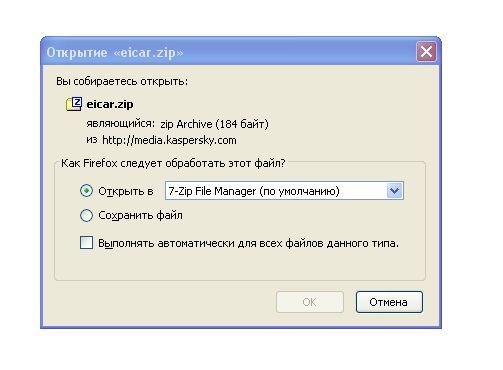Click the «zip Archive (184 байт)» type text
Viewport: 503px width, 370px height.
(214, 124)
